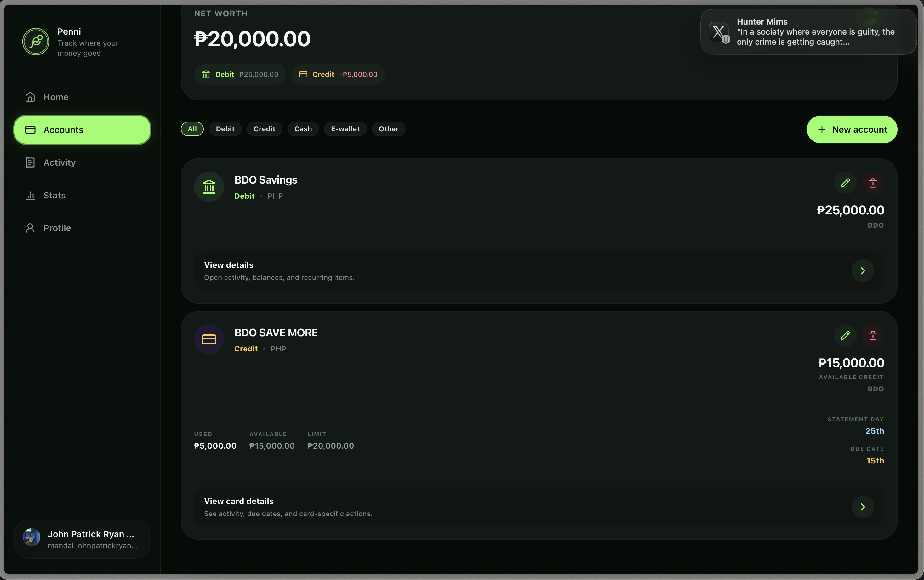Screen dimensions: 924x580
Task: Open View card details chevron arrow
Action: [x=863, y=507]
